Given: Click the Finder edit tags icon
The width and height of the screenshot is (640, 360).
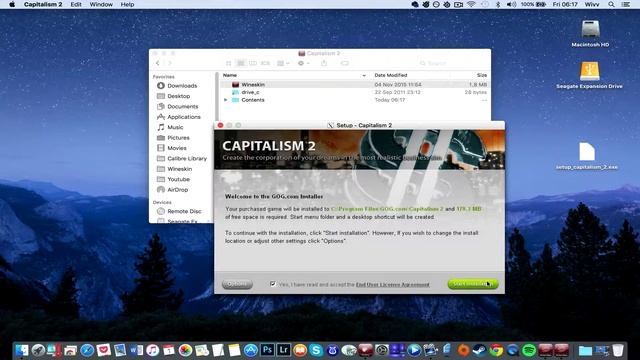Looking at the screenshot, I should (x=345, y=63).
